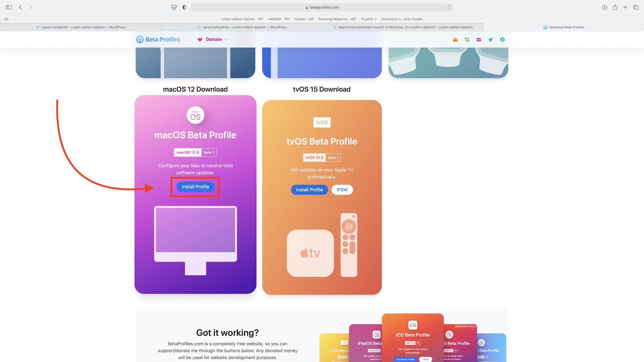Screen dimensions: 644x362
Task: Open the Safari share menu
Action: 615,7
